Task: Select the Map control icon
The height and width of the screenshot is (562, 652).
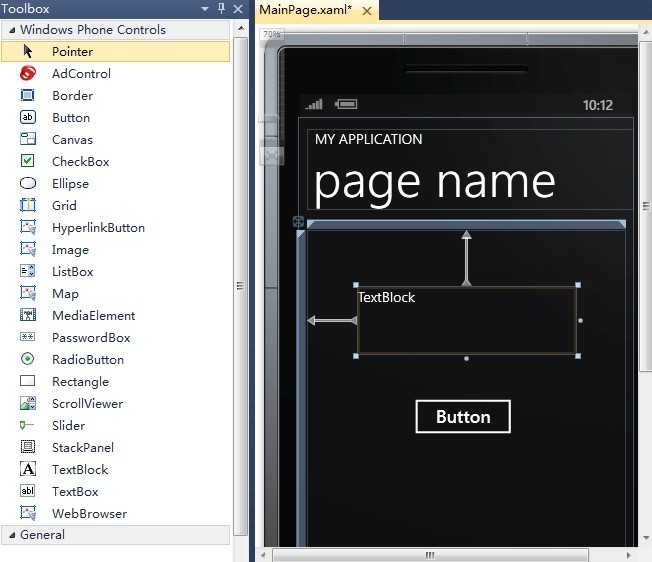Action: tap(27, 293)
